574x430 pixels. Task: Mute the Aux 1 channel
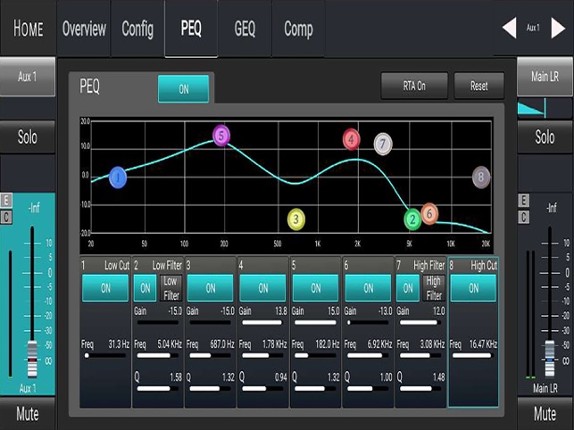tap(27, 414)
